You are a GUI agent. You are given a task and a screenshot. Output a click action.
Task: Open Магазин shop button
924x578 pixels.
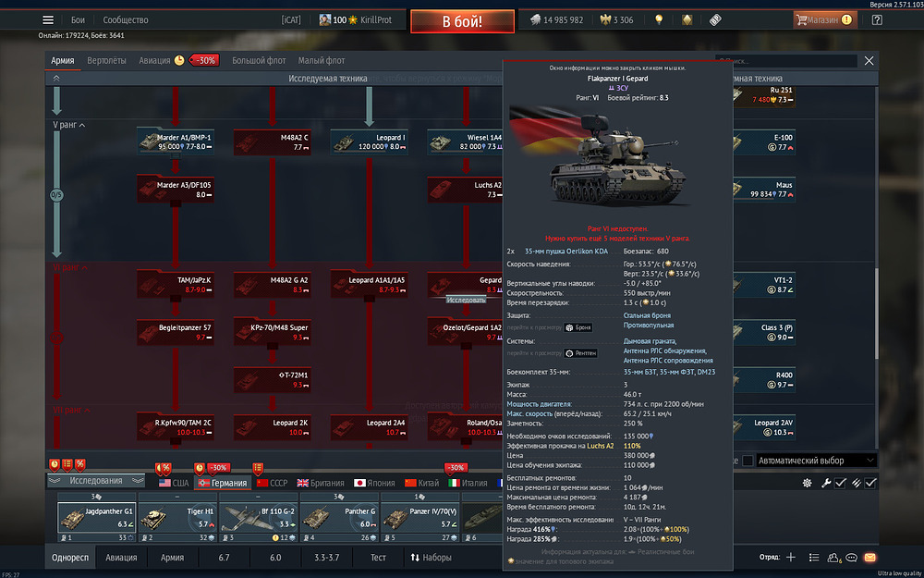(823, 20)
